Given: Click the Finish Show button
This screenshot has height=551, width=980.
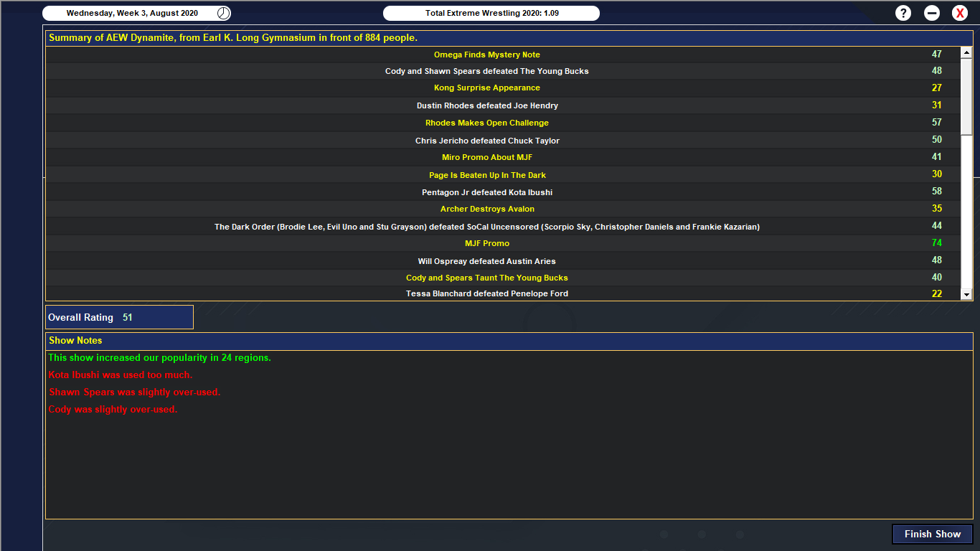Looking at the screenshot, I should click(x=932, y=534).
